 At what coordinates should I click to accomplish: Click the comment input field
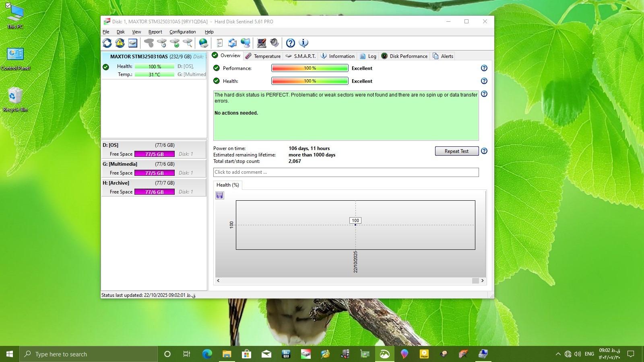[x=346, y=172]
